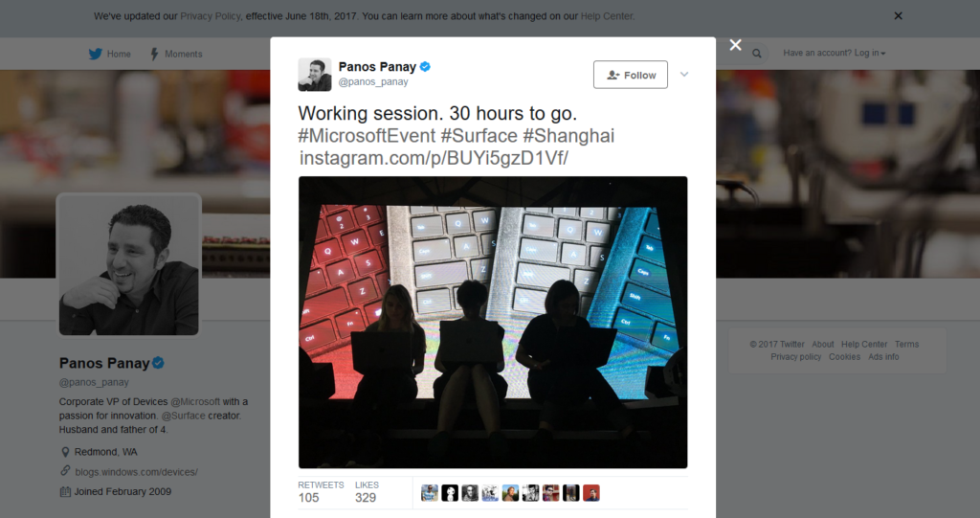Click the Twitter bird Home icon

(x=95, y=54)
